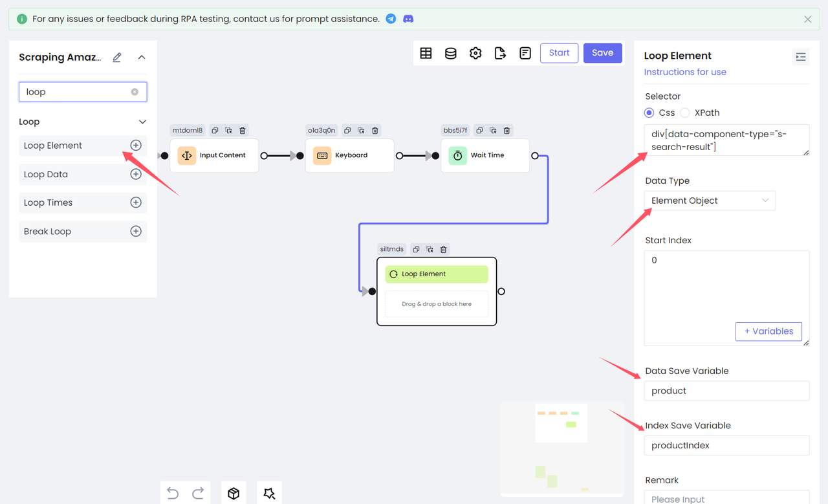The height and width of the screenshot is (504, 828).
Task: Click the Input Content node
Action: click(x=214, y=155)
